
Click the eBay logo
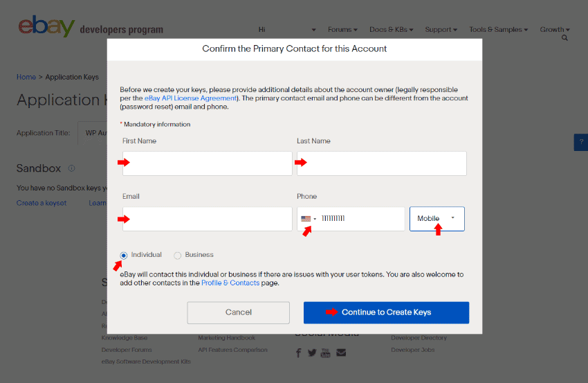pyautogui.click(x=46, y=26)
